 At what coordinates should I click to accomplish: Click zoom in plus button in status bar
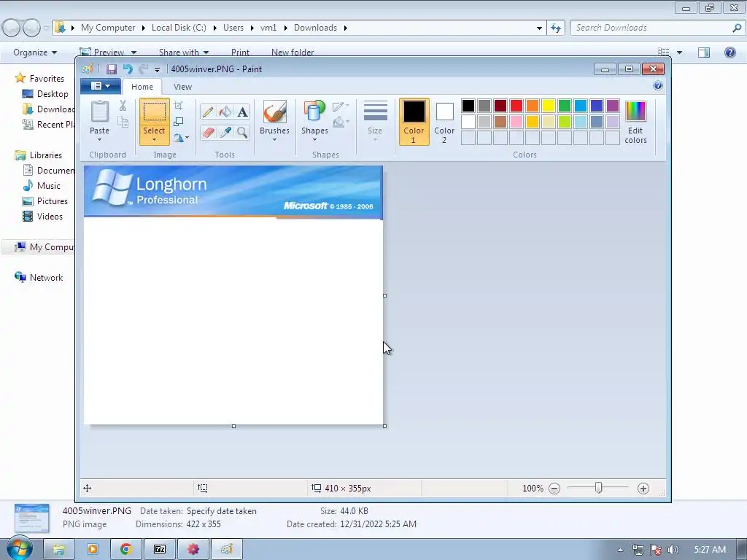click(643, 488)
